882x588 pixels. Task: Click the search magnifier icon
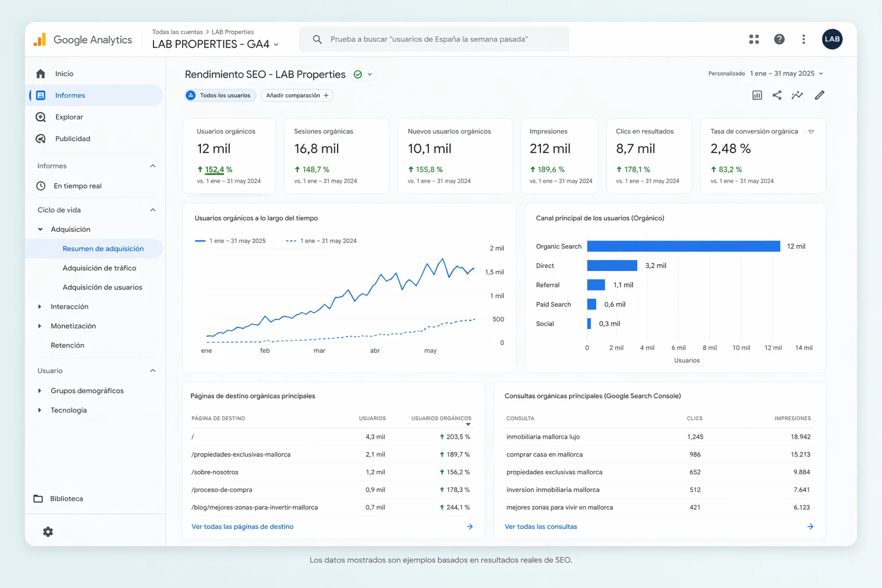pos(317,39)
